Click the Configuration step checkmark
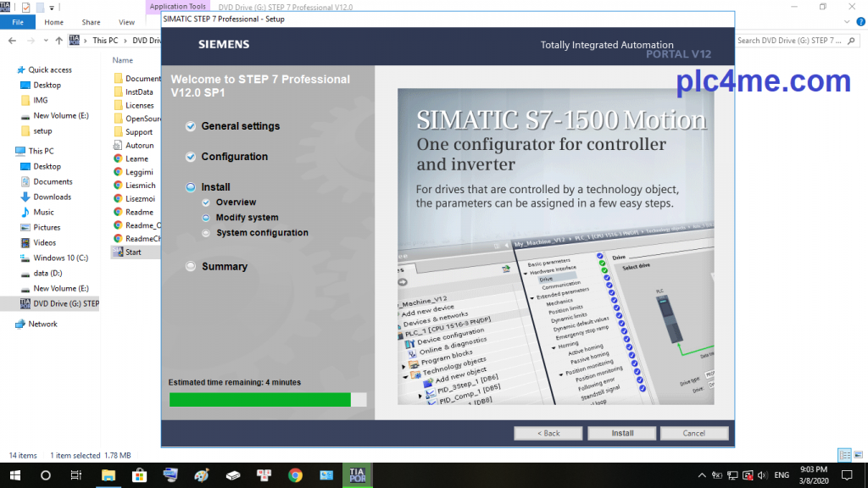868x488 pixels. (191, 157)
